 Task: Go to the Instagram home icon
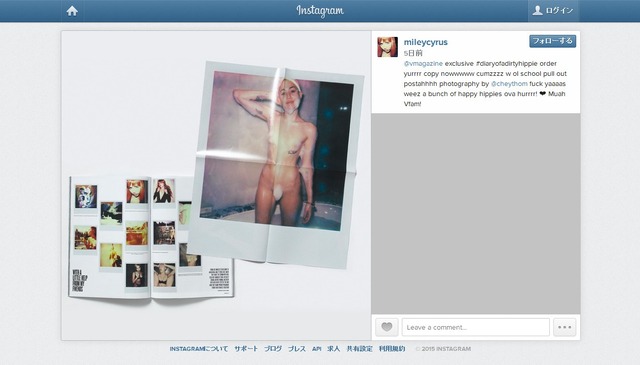[72, 11]
